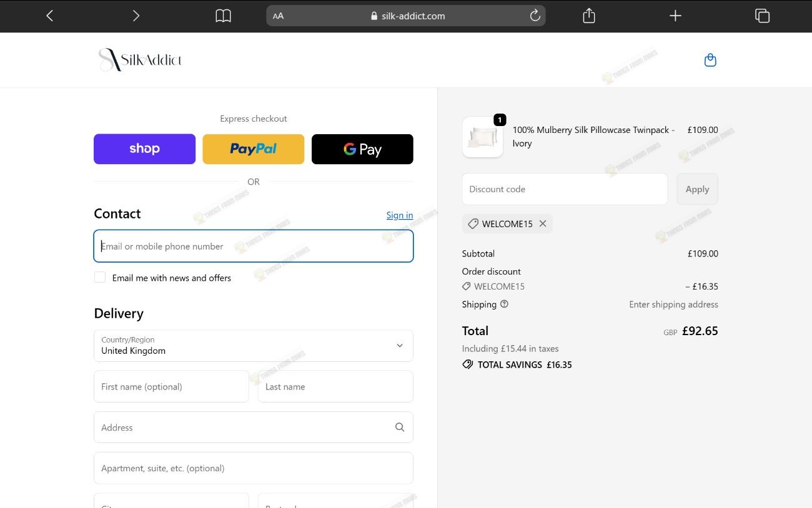The image size is (812, 508).
Task: Click the total price £92.65
Action: pyautogui.click(x=700, y=331)
